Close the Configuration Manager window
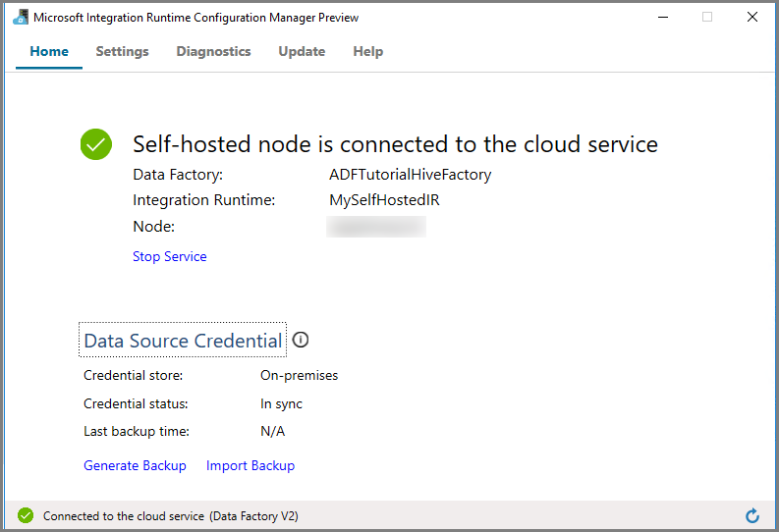The image size is (779, 532). coord(752,18)
